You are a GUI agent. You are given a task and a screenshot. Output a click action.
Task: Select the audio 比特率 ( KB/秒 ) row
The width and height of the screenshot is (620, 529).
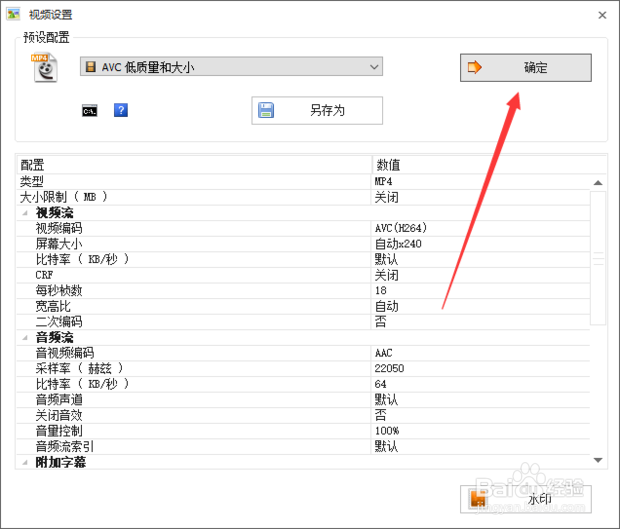303,384
